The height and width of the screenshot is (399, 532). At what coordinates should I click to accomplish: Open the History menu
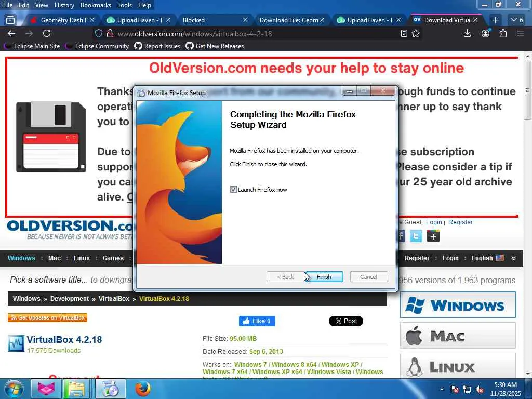(64, 5)
